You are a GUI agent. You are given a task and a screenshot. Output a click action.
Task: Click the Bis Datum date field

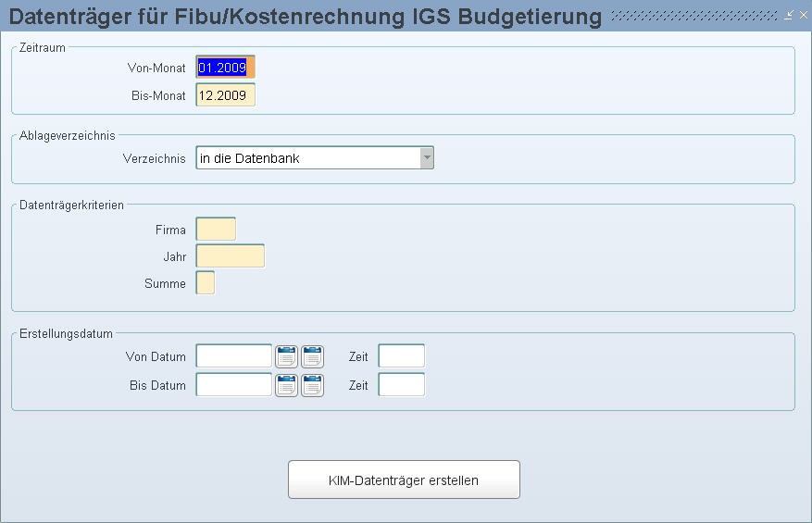pyautogui.click(x=233, y=385)
